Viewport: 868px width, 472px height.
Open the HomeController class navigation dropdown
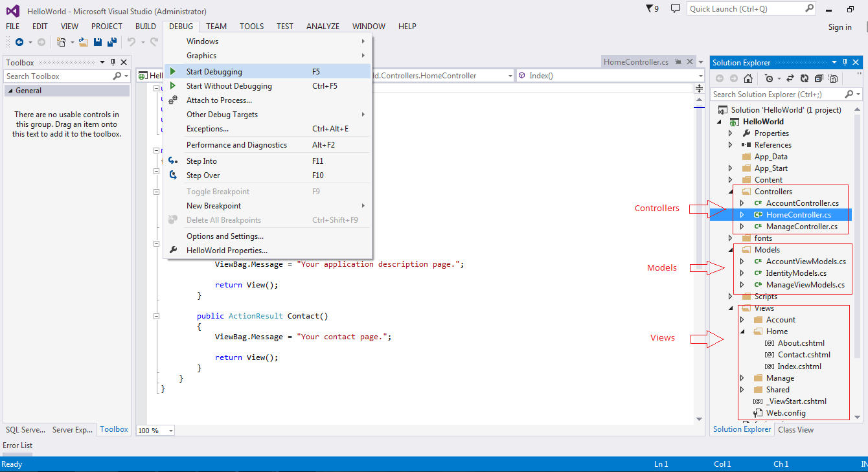(x=509, y=76)
